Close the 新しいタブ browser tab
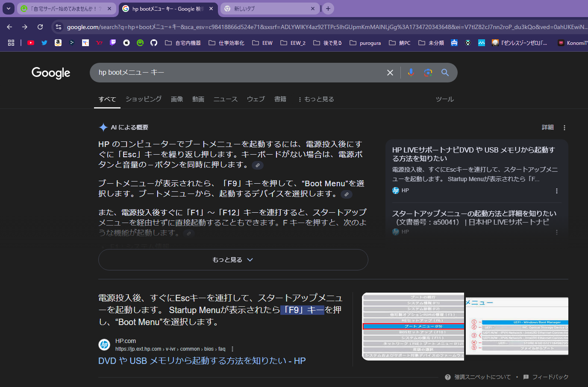This screenshot has width=588, height=387. [x=313, y=9]
